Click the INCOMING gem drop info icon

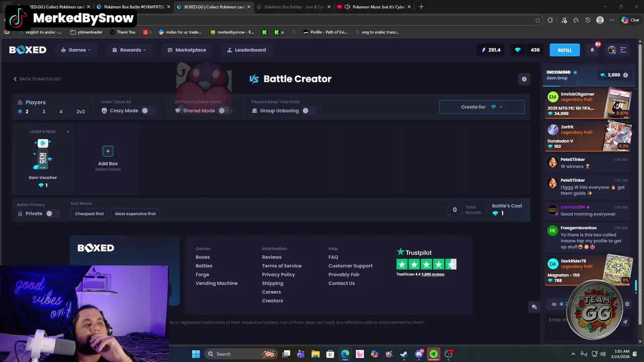625,75
